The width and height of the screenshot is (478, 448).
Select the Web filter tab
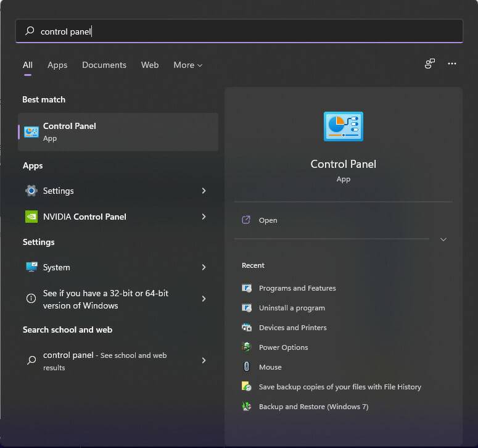pos(150,65)
